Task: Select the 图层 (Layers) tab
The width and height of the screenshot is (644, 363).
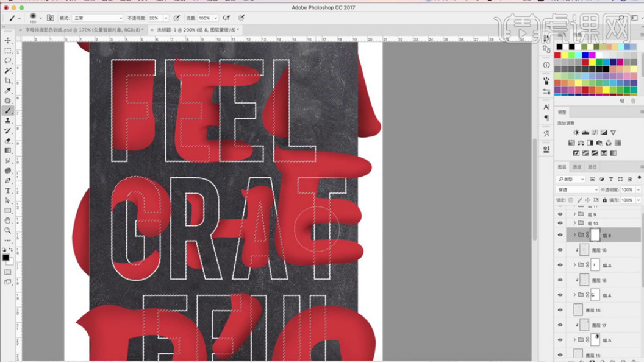Action: tap(562, 167)
